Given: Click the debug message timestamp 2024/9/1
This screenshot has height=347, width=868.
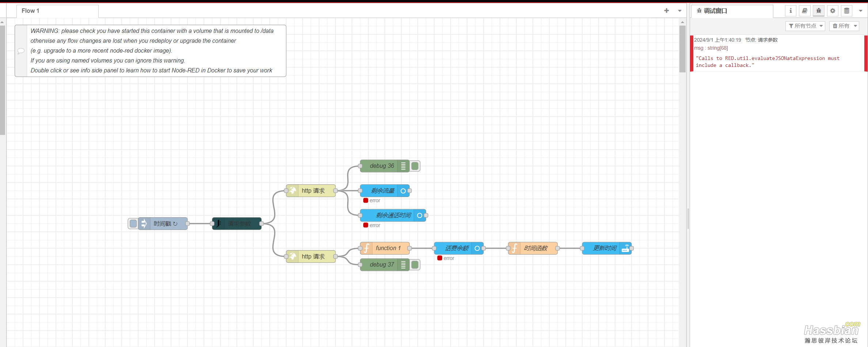Looking at the screenshot, I should tap(717, 40).
